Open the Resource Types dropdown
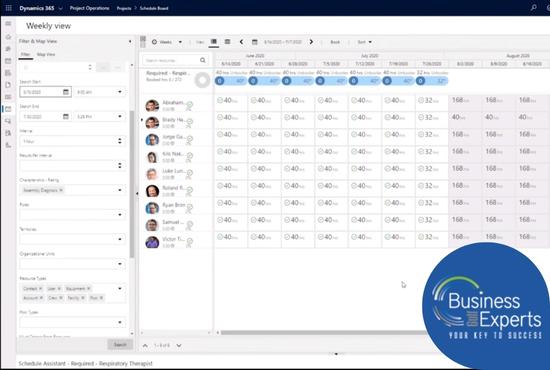Image resolution: width=550 pixels, height=370 pixels. click(x=120, y=288)
